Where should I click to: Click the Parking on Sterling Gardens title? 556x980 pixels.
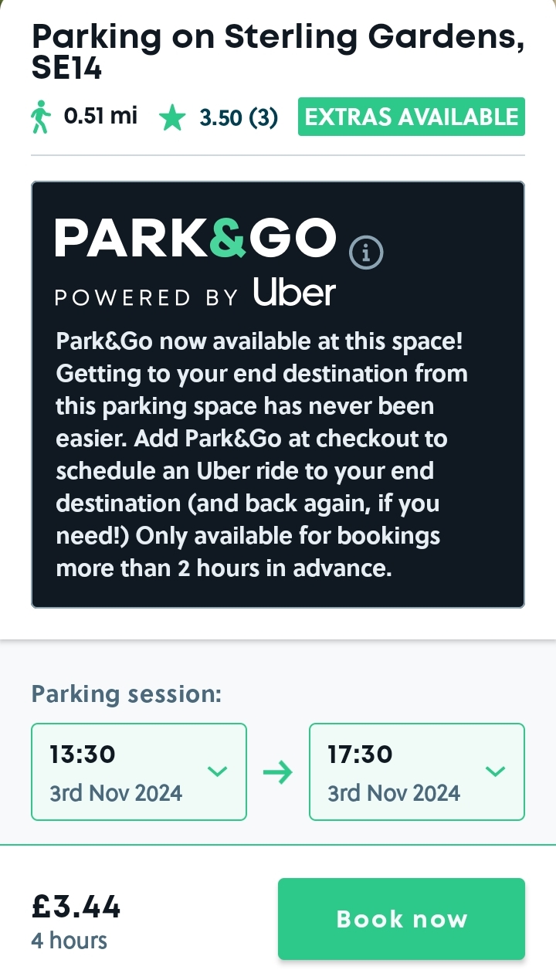click(278, 52)
